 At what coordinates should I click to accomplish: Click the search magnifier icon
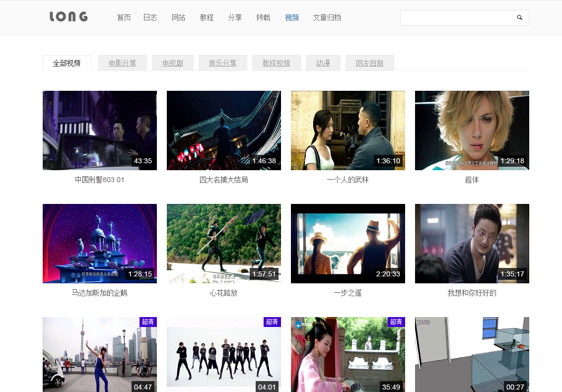coord(519,17)
